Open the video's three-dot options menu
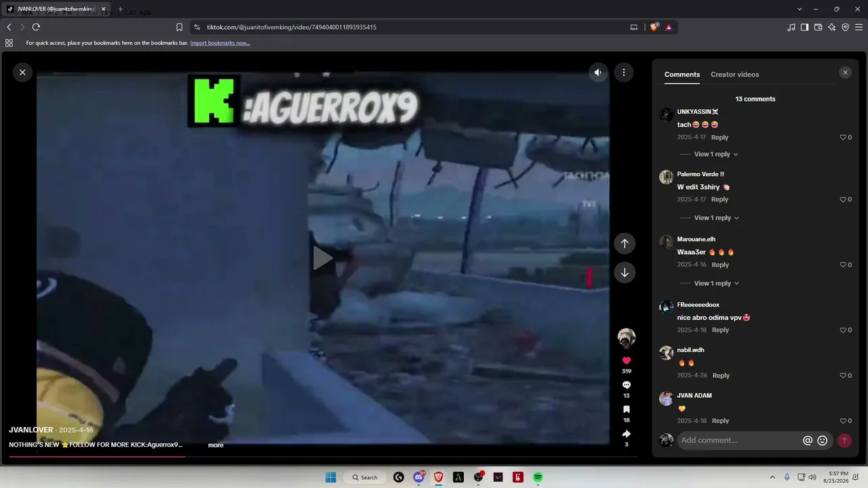The image size is (868, 488). click(x=624, y=72)
